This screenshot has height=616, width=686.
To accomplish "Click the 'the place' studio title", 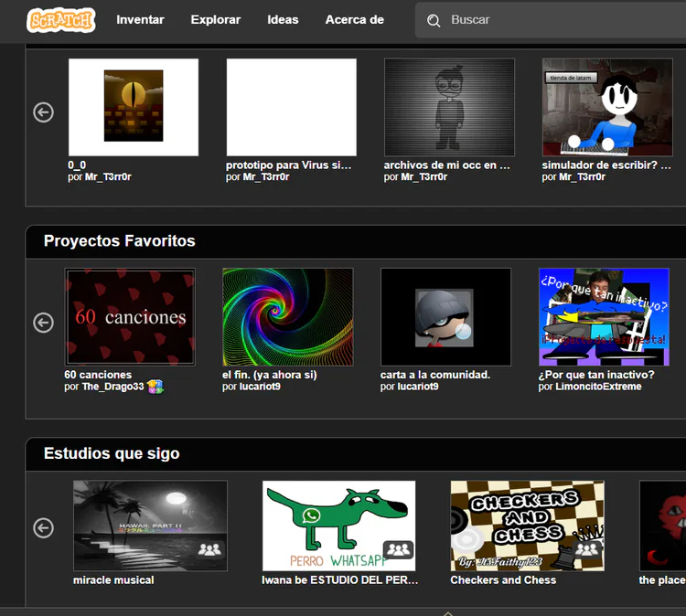I will [662, 580].
